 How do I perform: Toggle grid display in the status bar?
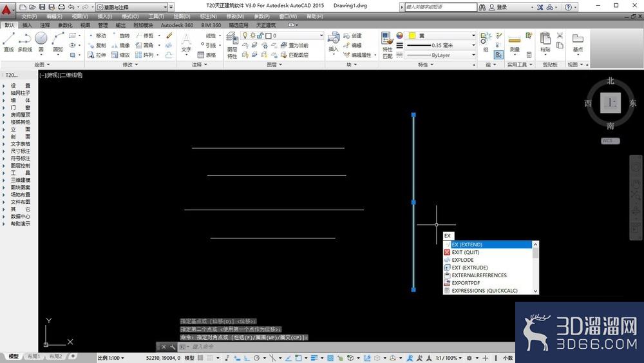tap(200, 358)
